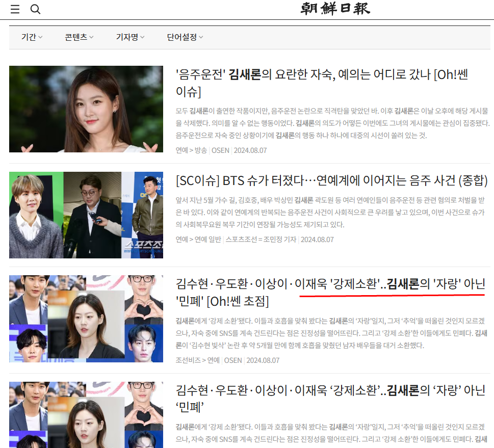Expand the 콘텐츠 filter dropdown
This screenshot has height=448, width=494.
click(x=79, y=37)
